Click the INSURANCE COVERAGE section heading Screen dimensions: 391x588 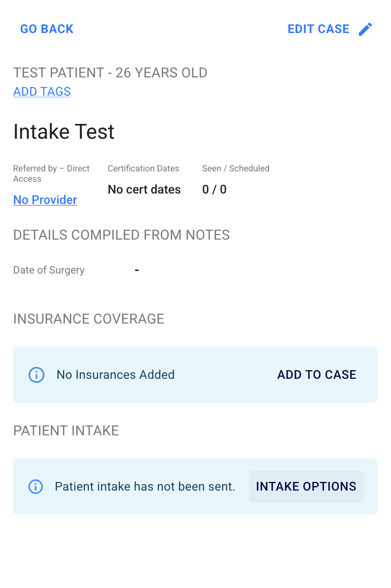(89, 319)
